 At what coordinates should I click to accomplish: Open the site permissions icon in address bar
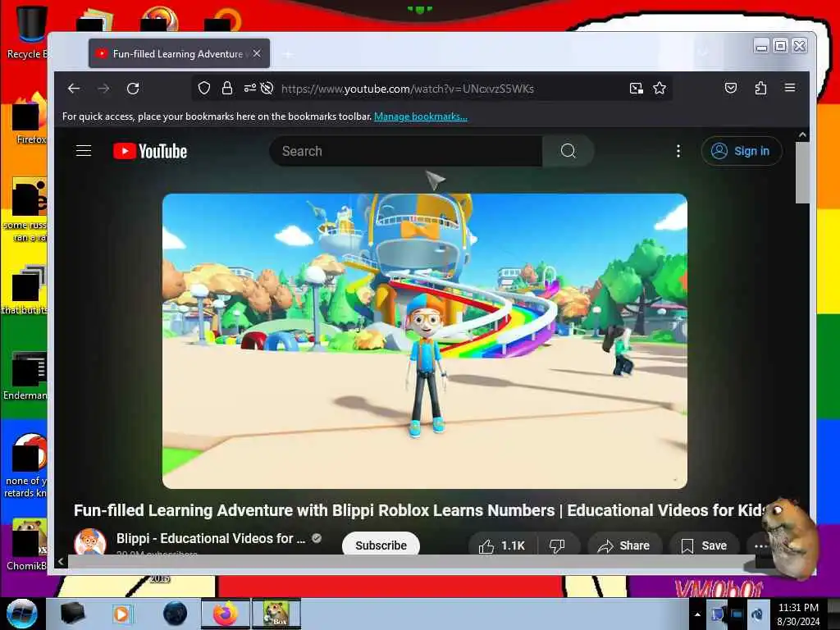pos(250,88)
